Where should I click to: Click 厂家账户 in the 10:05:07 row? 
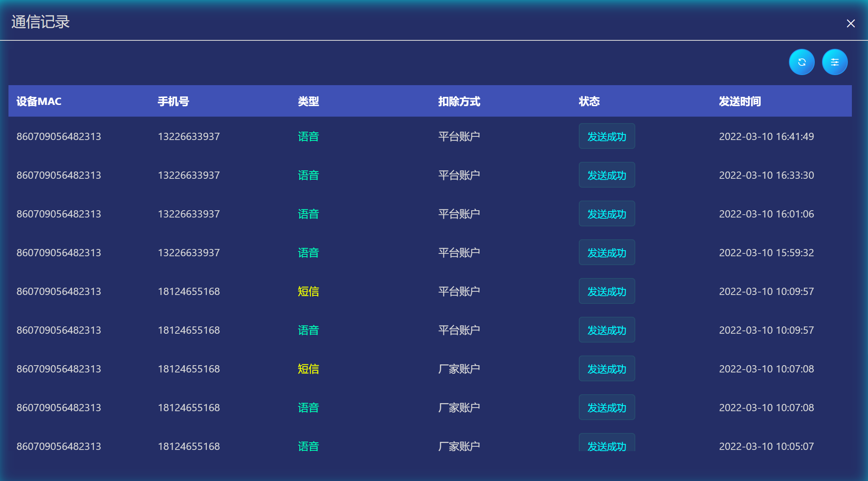point(459,446)
